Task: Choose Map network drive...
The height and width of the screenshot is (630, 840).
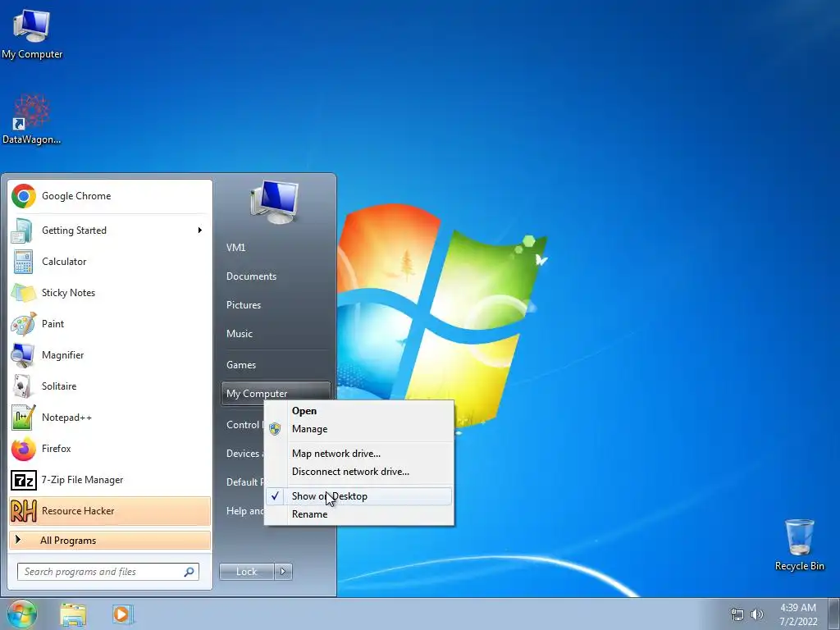Action: pos(359,454)
